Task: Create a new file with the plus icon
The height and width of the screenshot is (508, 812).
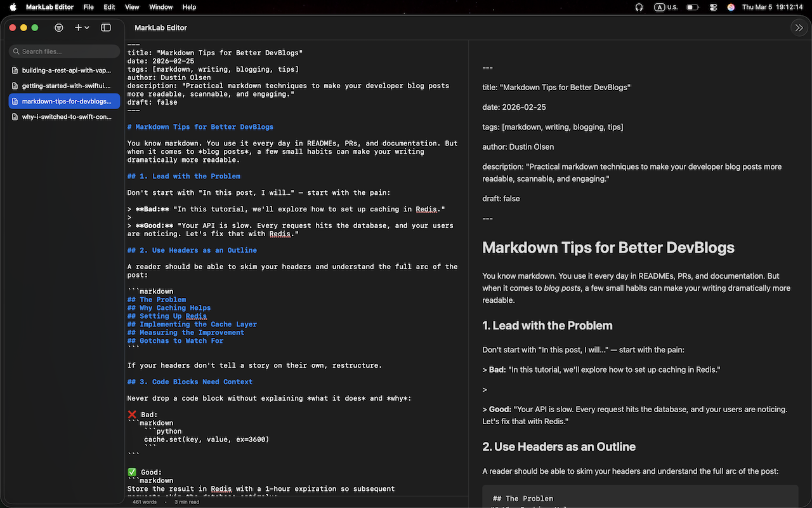Action: coord(78,27)
